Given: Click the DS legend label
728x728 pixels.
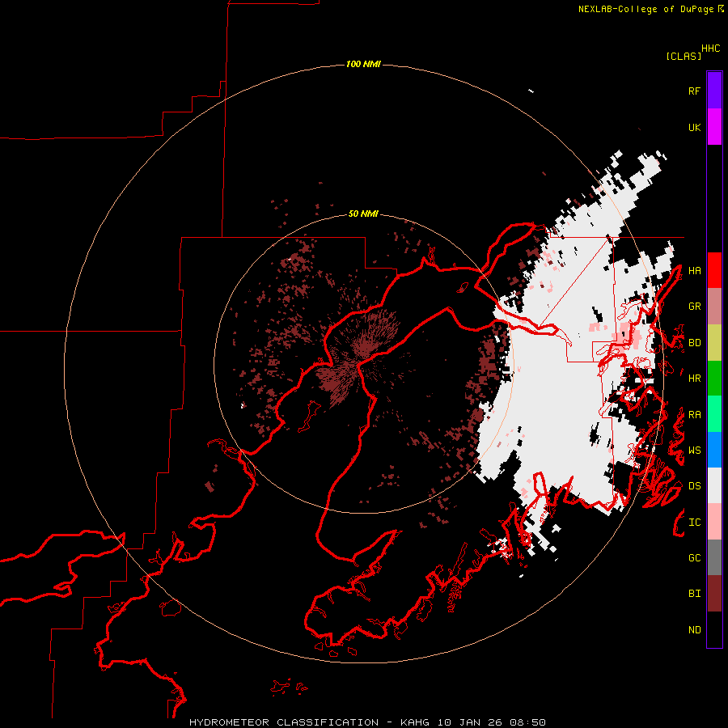Looking at the screenshot, I should tap(694, 486).
